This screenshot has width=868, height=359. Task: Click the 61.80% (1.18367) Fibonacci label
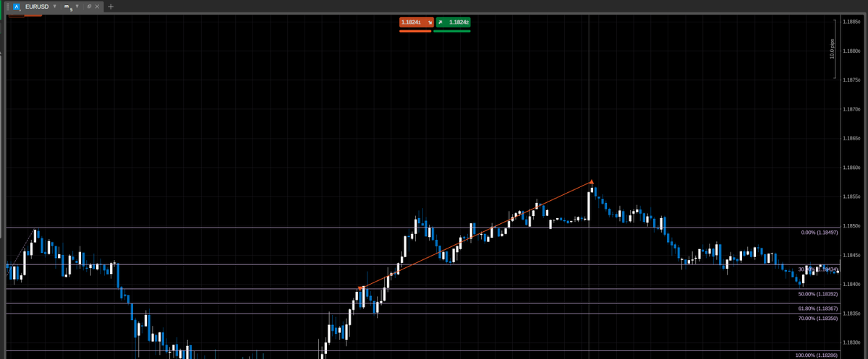click(x=818, y=308)
